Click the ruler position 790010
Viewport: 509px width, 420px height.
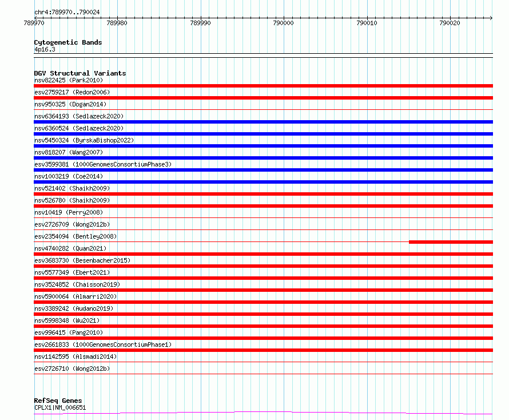point(367,23)
